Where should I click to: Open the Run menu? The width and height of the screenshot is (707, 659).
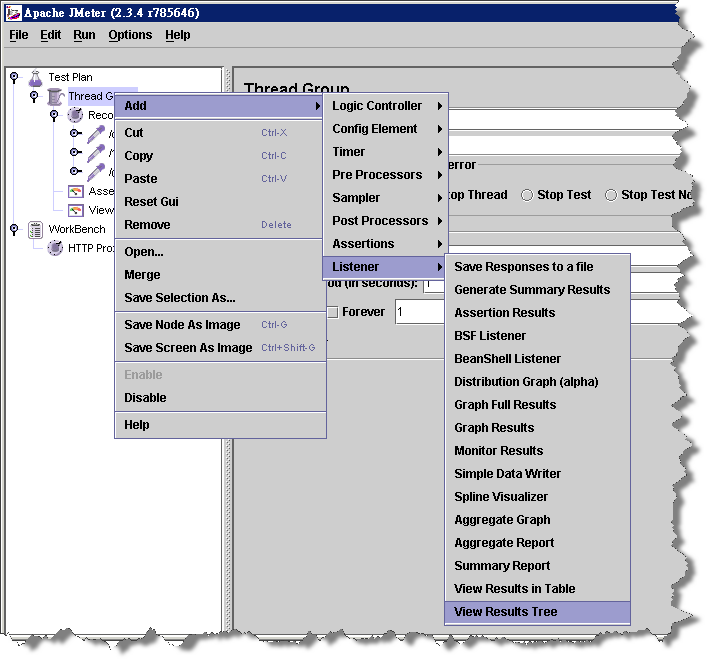click(x=84, y=35)
